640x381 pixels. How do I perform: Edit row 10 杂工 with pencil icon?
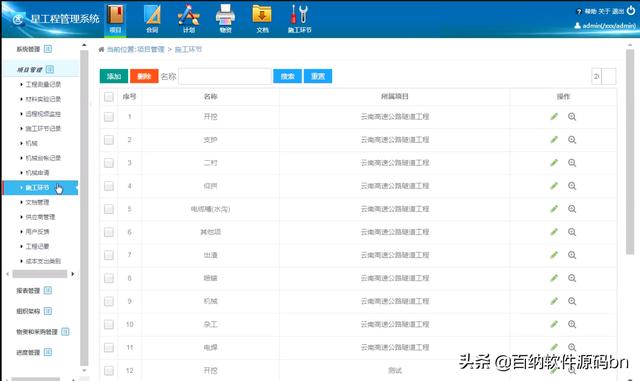554,324
